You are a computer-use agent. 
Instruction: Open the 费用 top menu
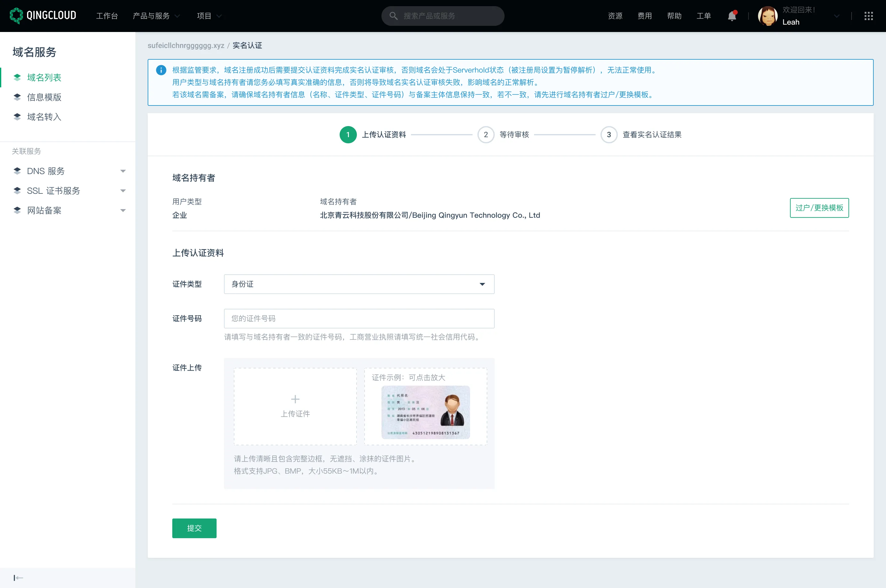click(645, 16)
